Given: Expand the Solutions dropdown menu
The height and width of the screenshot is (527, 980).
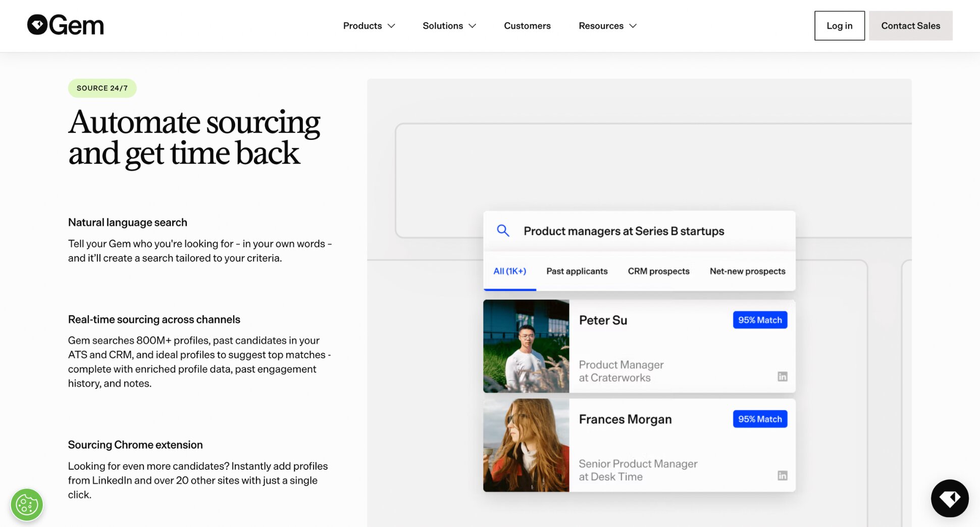Looking at the screenshot, I should coord(449,26).
